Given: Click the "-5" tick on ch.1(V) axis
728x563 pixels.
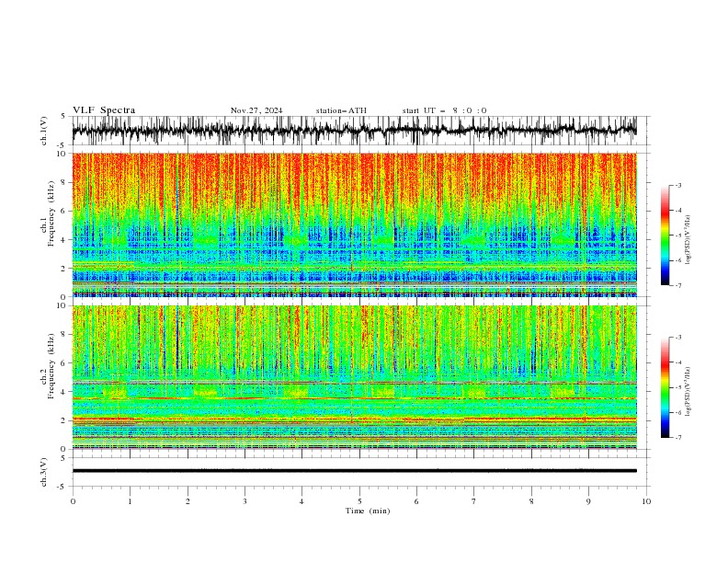Looking at the screenshot, I should pos(63,145).
